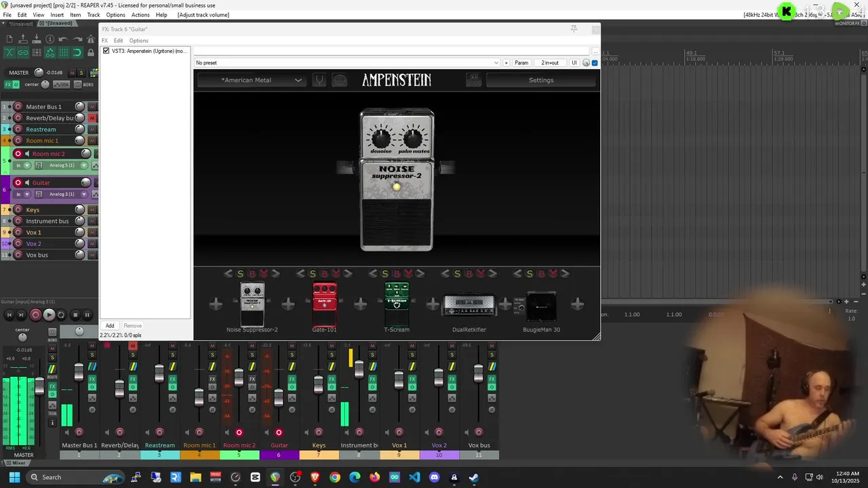The height and width of the screenshot is (488, 868).
Task: Click the Param button
Action: coord(521,63)
